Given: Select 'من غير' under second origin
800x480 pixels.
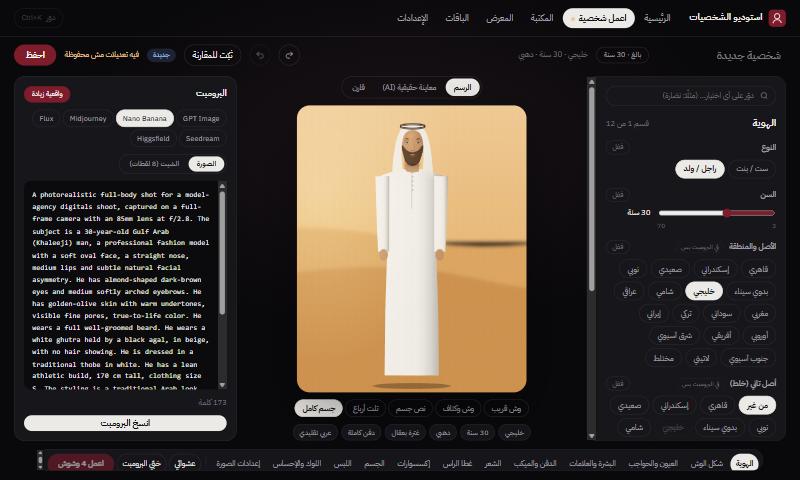Looking at the screenshot, I should pos(757,406).
